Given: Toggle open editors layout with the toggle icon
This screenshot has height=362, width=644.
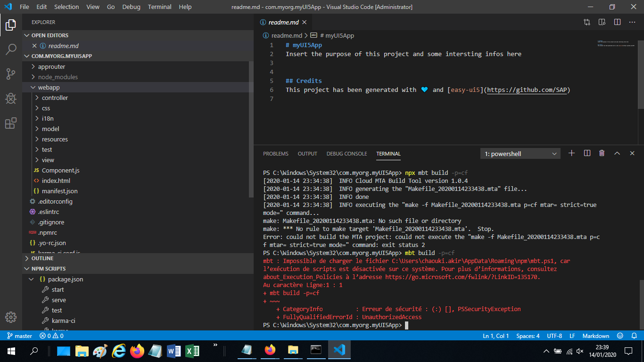Looking at the screenshot, I should tap(586, 22).
